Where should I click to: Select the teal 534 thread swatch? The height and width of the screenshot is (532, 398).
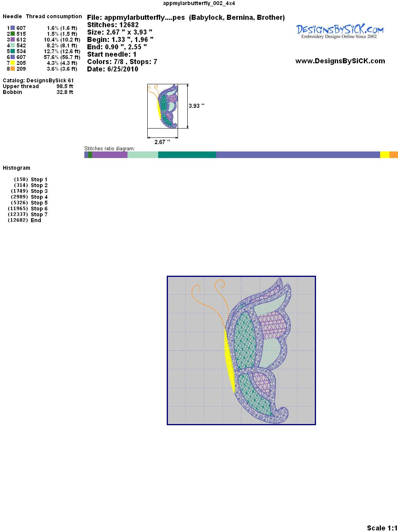point(13,51)
